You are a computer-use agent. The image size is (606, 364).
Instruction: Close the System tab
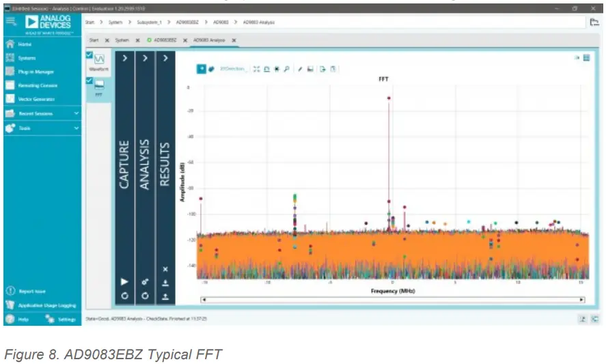(x=137, y=40)
